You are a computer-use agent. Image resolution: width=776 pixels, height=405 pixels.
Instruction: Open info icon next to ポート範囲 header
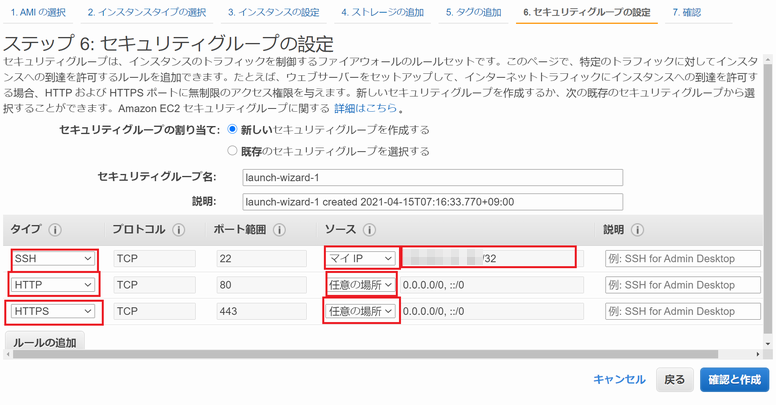pos(279,230)
